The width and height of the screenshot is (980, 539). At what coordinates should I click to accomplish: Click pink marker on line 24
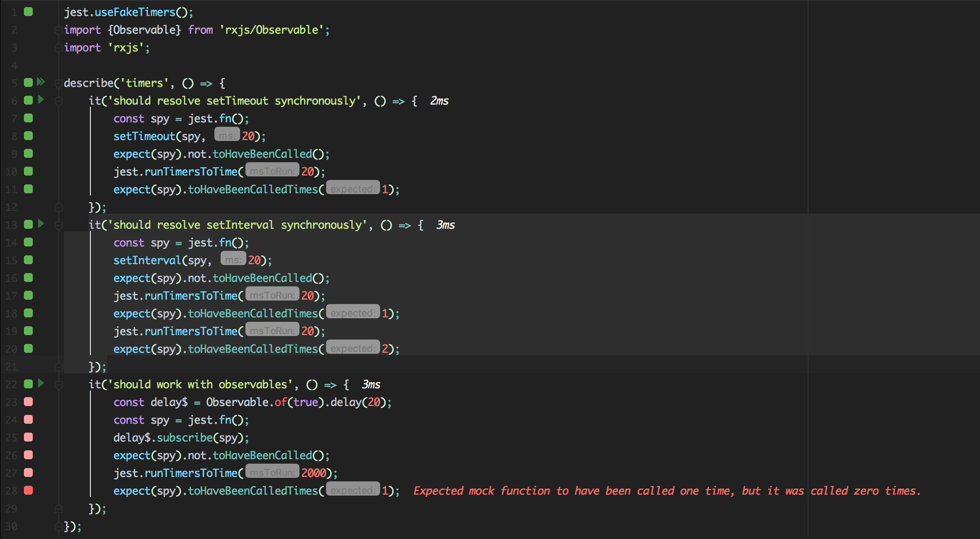[x=28, y=419]
